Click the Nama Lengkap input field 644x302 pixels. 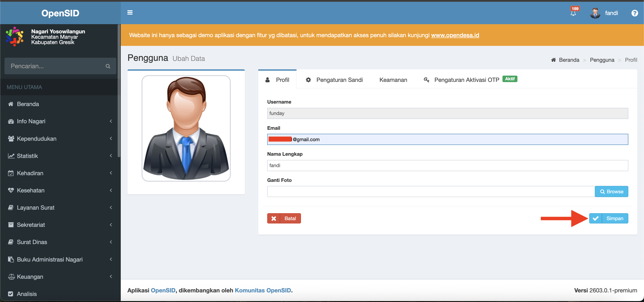(447, 165)
